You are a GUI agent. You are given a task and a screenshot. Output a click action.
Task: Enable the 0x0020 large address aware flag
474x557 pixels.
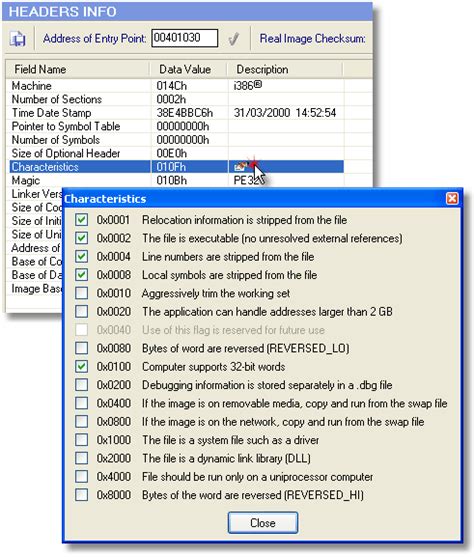82,312
